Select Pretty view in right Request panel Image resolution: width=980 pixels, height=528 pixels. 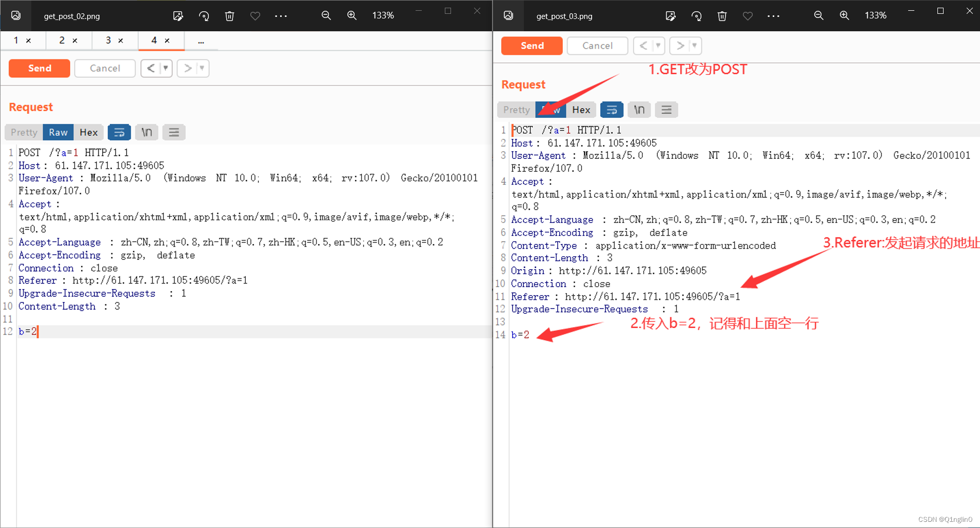click(516, 110)
